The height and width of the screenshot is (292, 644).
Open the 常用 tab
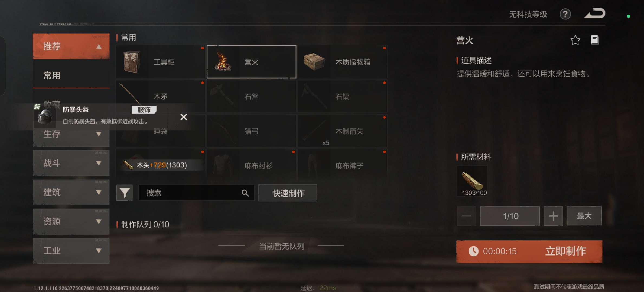[x=71, y=75]
